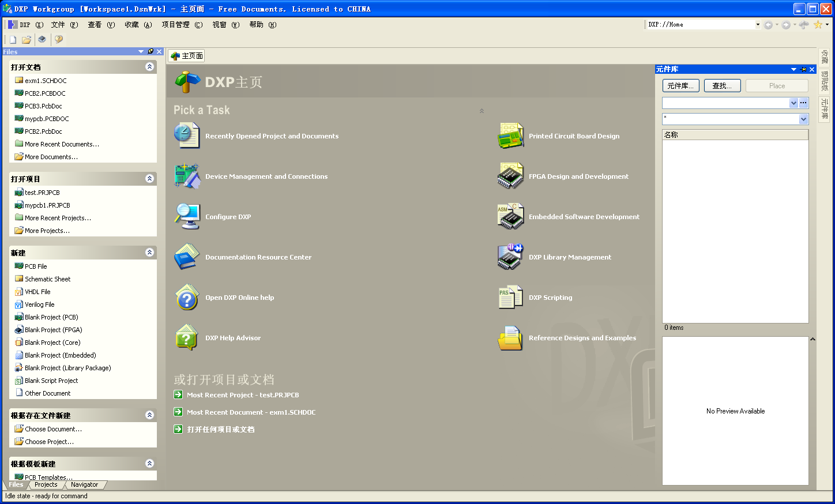
Task: Click the 名称 column header
Action: click(x=735, y=135)
